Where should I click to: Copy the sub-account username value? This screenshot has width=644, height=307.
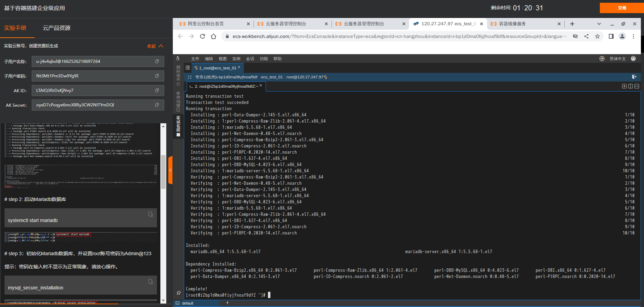pyautogui.click(x=157, y=61)
